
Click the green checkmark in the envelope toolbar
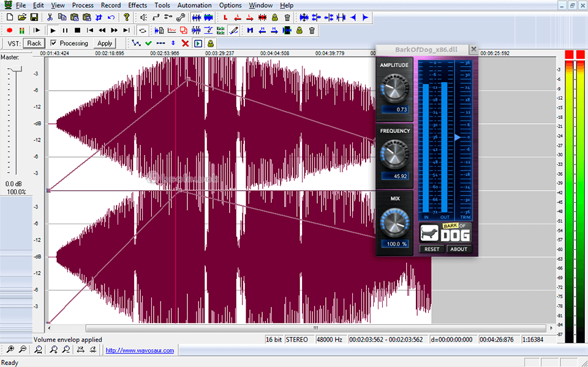click(149, 43)
